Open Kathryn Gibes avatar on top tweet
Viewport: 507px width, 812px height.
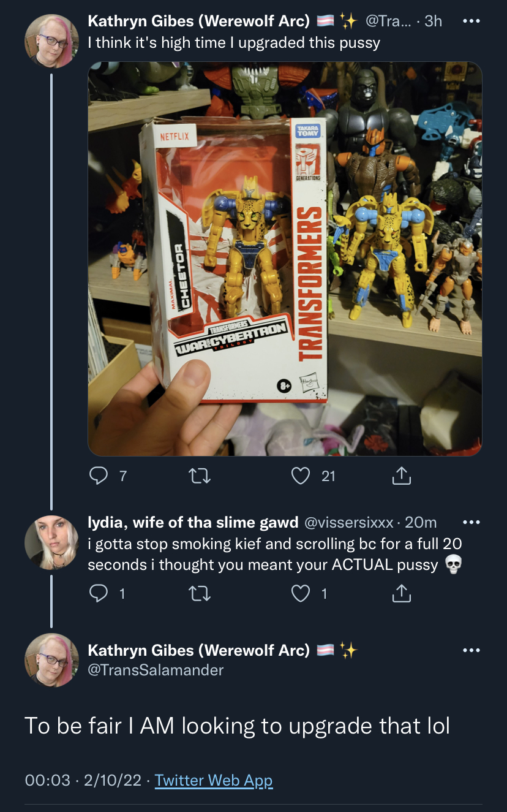point(51,41)
